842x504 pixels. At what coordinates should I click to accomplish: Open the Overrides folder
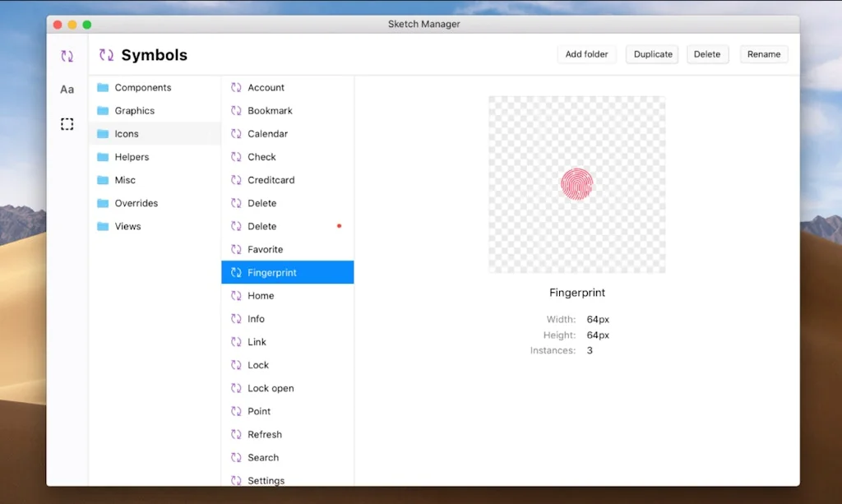click(x=138, y=203)
